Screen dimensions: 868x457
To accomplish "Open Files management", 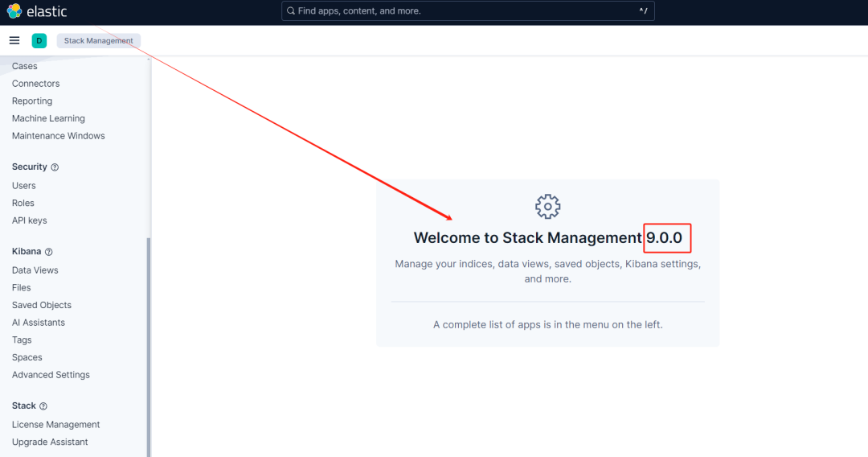I will 22,287.
